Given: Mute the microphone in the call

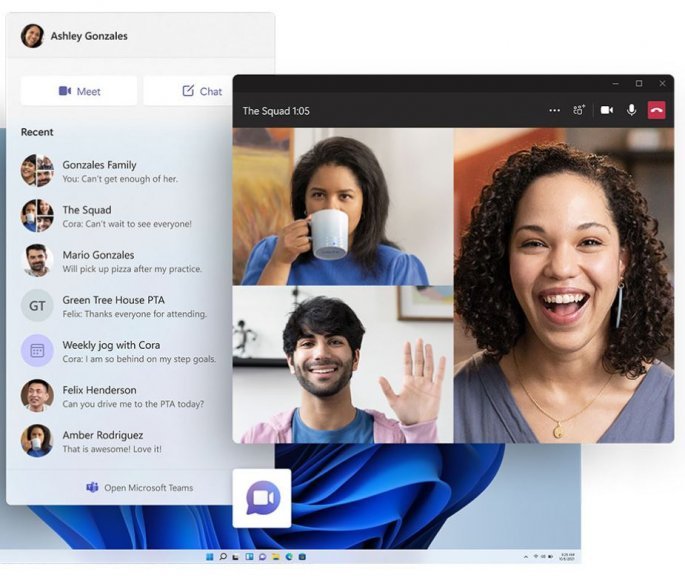Looking at the screenshot, I should (x=631, y=110).
